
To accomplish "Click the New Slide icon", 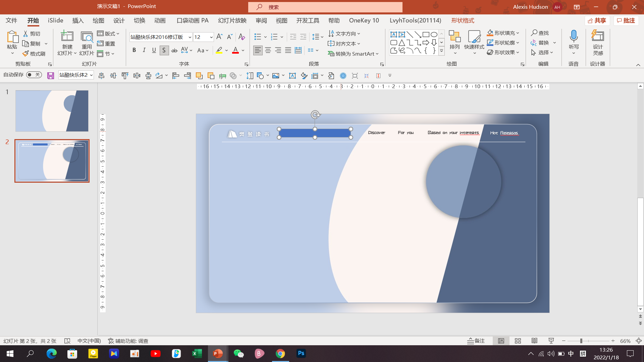I will pos(67,37).
